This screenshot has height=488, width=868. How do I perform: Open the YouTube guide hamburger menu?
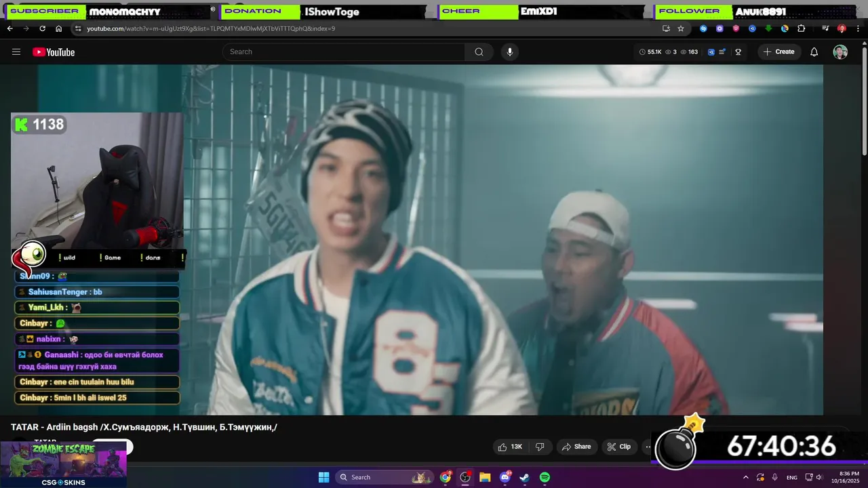[x=16, y=52]
